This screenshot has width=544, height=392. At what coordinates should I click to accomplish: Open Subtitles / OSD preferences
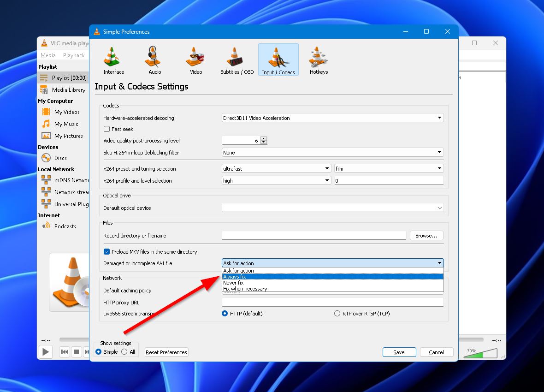coord(237,60)
